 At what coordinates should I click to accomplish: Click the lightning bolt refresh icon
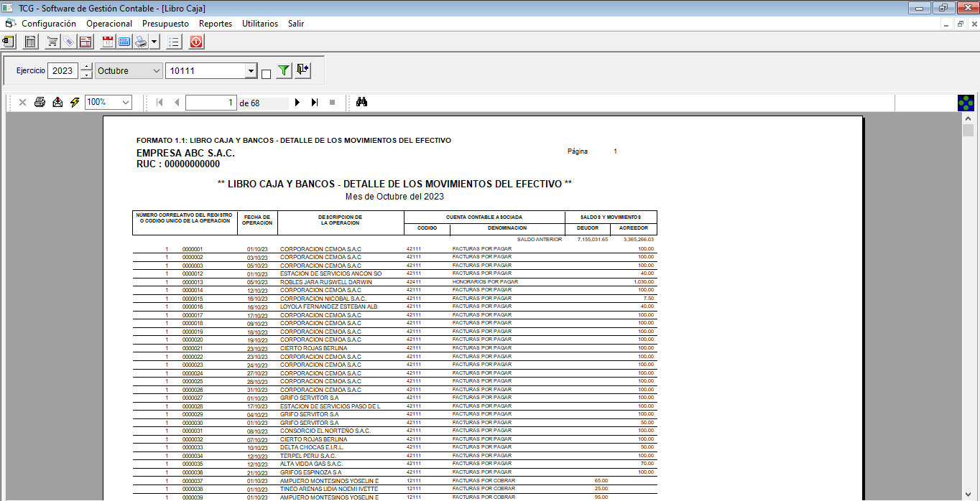click(75, 103)
